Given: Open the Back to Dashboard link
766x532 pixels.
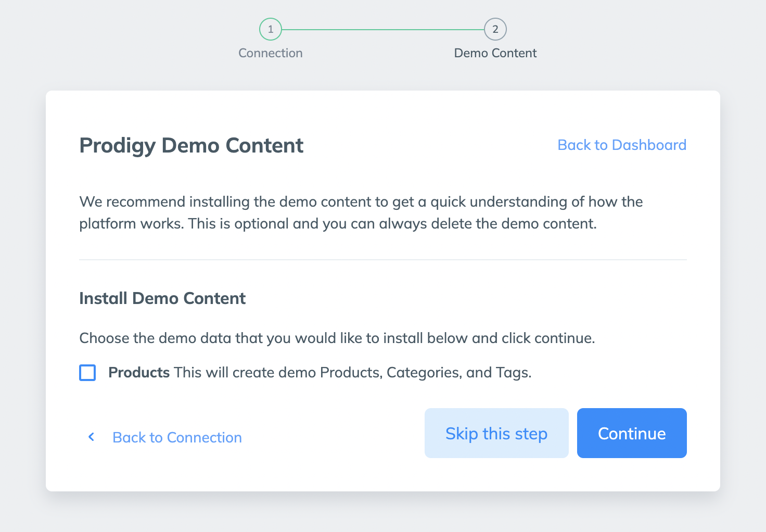Looking at the screenshot, I should 622,145.
